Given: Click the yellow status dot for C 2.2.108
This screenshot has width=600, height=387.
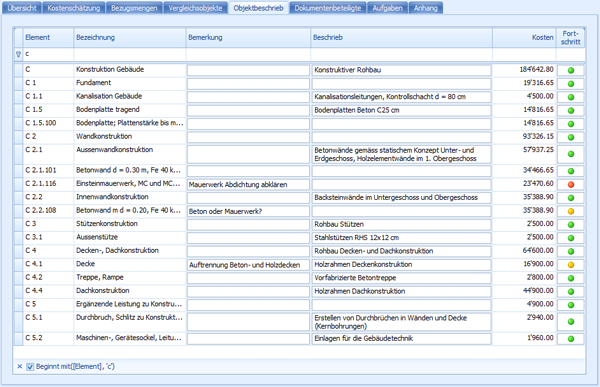Looking at the screenshot, I should (x=571, y=211).
